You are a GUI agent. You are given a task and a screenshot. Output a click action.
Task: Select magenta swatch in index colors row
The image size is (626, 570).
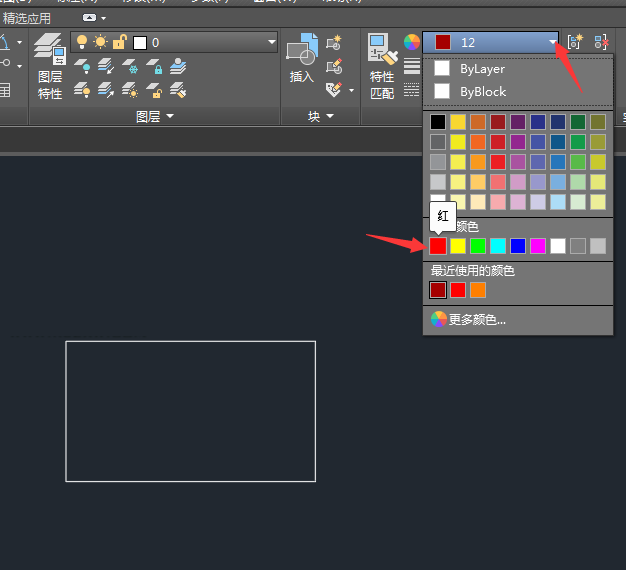click(538, 246)
